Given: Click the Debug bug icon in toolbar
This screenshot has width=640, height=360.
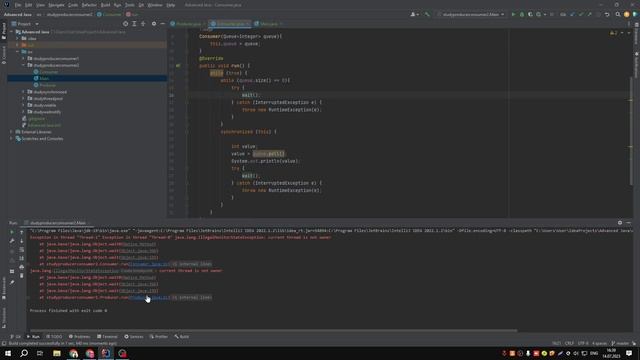Looking at the screenshot, I should click(x=522, y=14).
